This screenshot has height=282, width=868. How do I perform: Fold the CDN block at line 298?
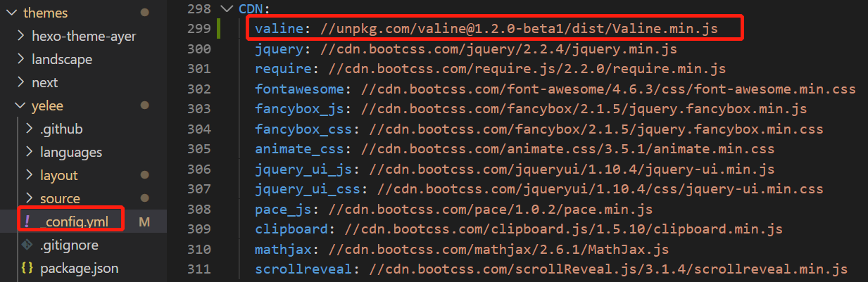(x=225, y=8)
